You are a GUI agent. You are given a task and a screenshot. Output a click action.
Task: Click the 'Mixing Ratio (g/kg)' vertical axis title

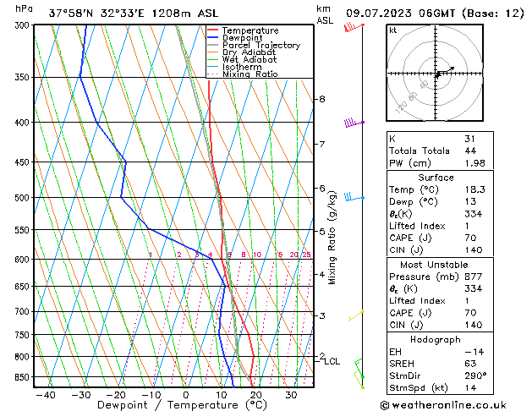click(332, 238)
